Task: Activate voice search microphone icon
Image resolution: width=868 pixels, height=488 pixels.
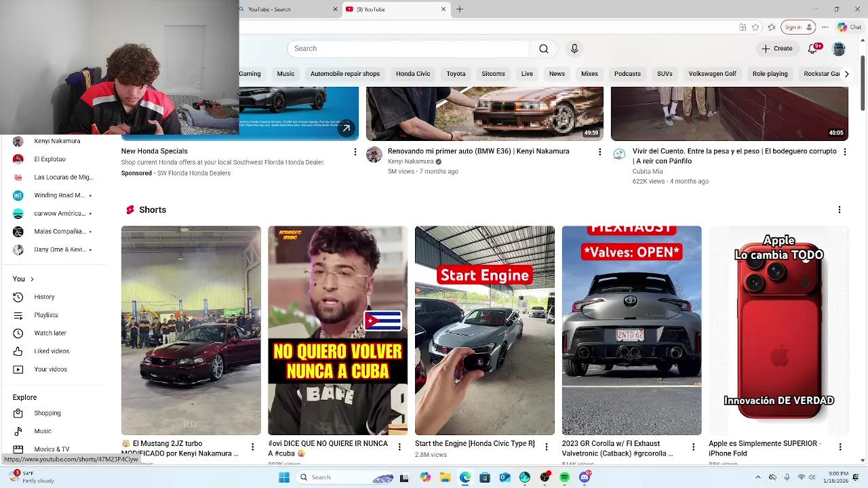Action: point(574,49)
